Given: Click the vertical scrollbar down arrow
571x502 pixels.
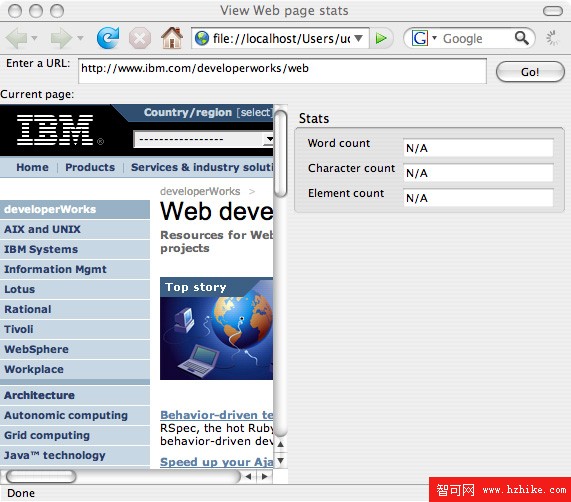Looking at the screenshot, I should coord(280,461).
